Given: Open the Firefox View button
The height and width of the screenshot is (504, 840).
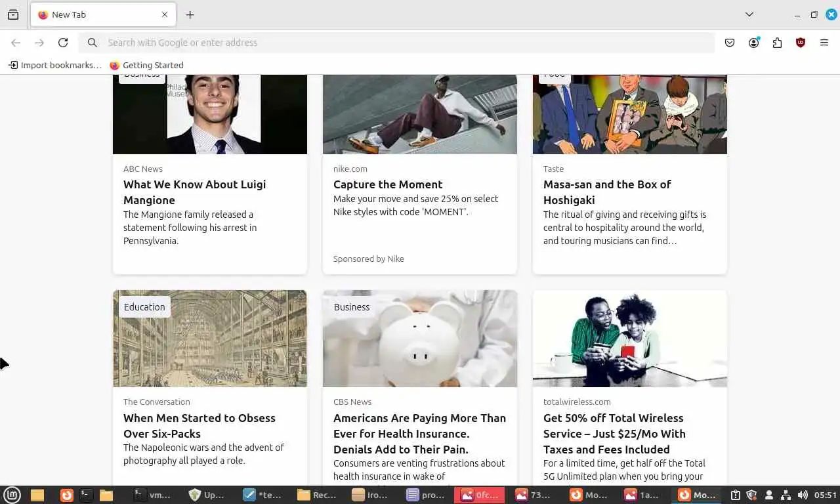Looking at the screenshot, I should (13, 14).
